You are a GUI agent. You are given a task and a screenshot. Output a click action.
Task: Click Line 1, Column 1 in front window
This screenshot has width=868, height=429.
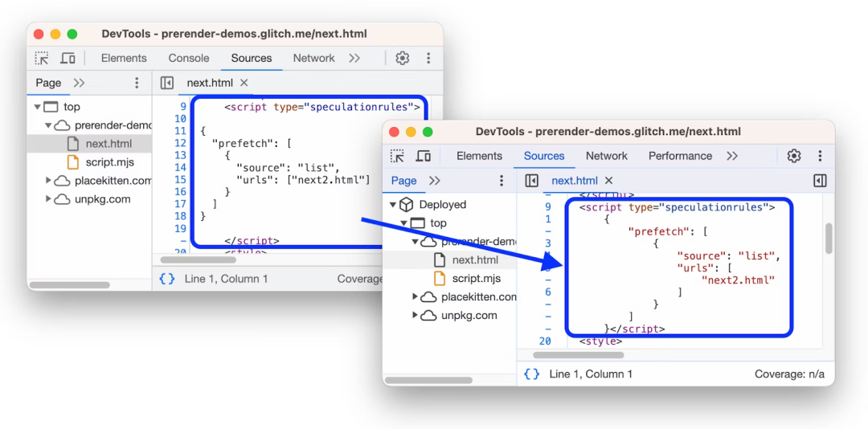(591, 374)
